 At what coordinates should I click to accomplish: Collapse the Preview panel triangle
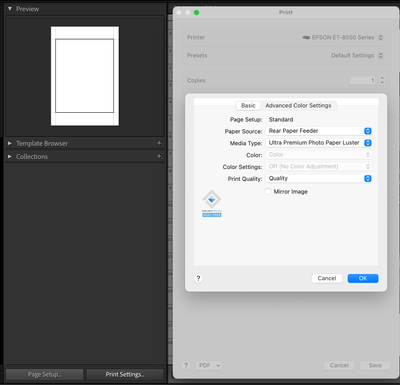10,9
